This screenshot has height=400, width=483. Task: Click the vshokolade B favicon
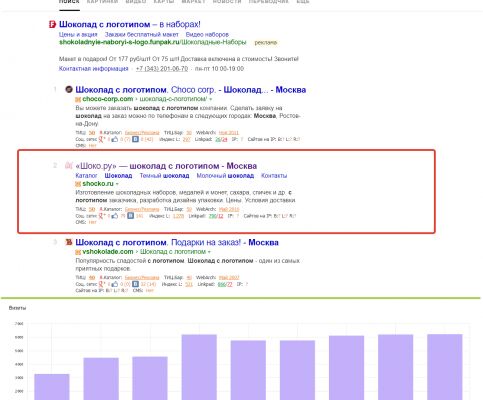(69, 242)
